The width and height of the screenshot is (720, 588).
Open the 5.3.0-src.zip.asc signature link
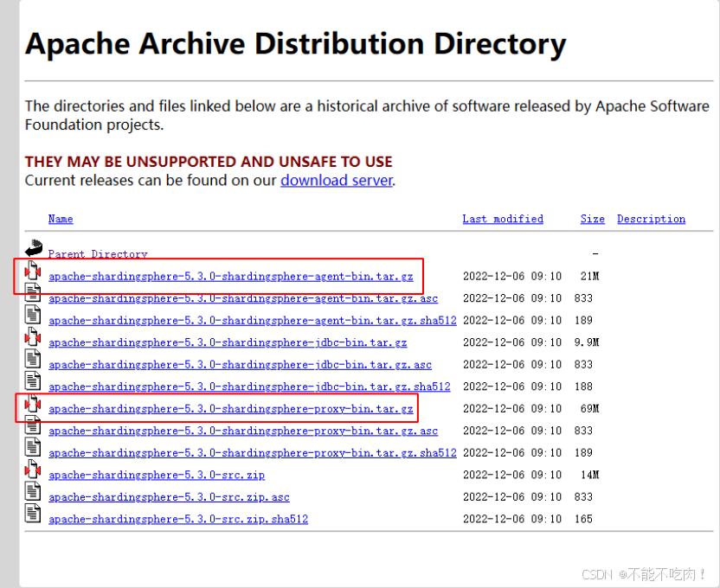pyautogui.click(x=169, y=496)
